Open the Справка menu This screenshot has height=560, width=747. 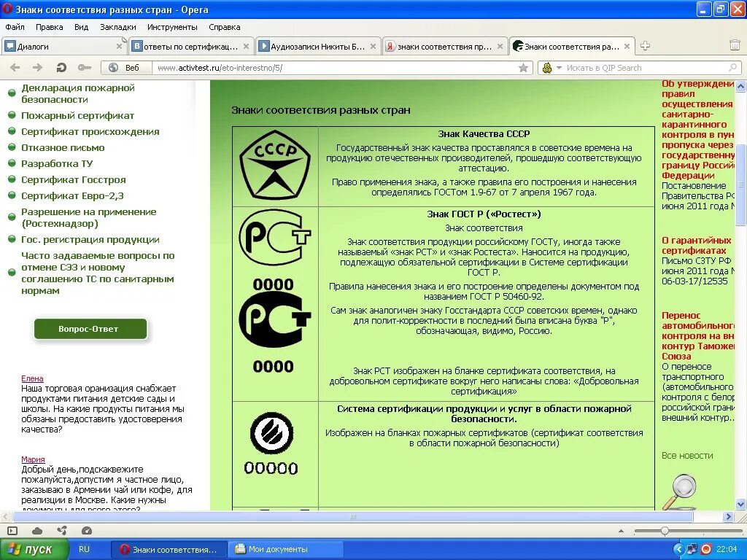pos(224,27)
